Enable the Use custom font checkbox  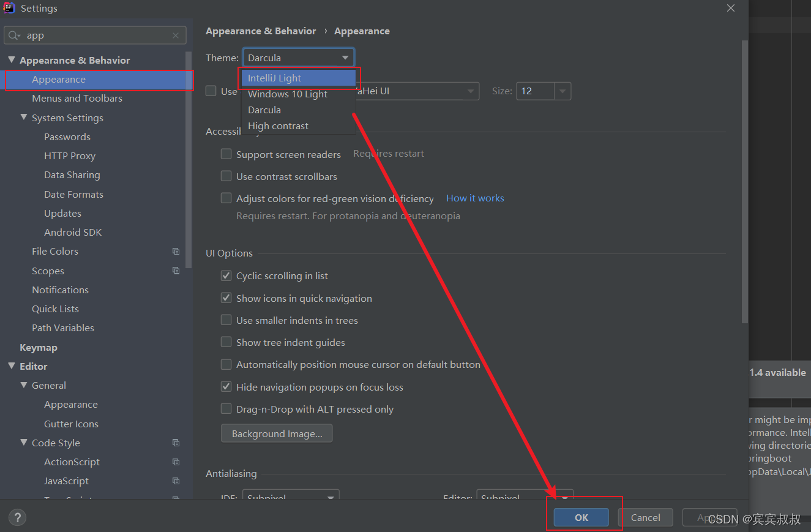(x=211, y=91)
